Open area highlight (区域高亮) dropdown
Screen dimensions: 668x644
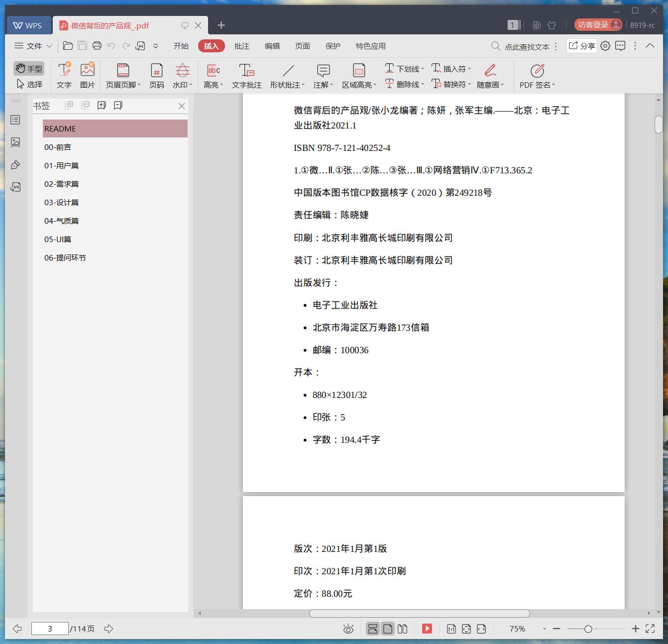[x=359, y=76]
